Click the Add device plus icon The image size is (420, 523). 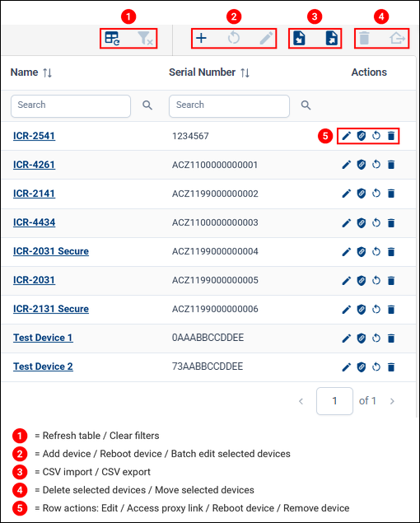pyautogui.click(x=201, y=38)
